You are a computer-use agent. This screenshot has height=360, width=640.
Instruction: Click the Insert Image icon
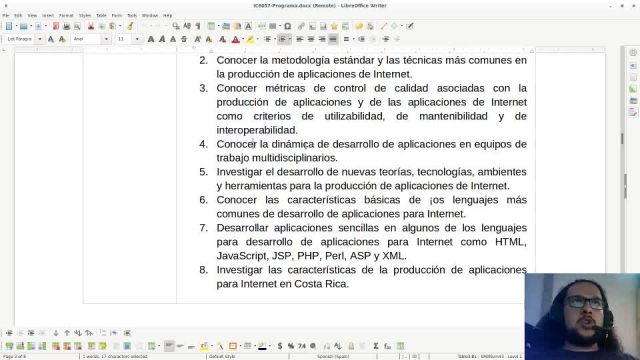pos(226,26)
